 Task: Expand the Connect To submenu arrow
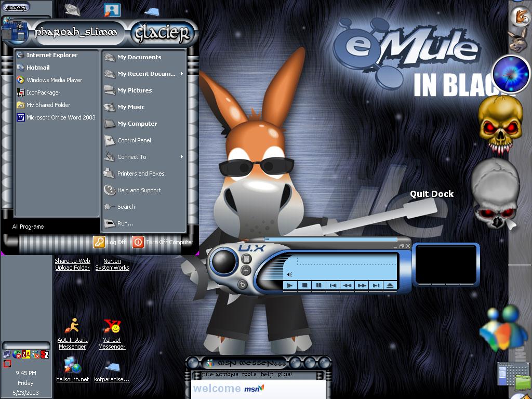coord(182,157)
